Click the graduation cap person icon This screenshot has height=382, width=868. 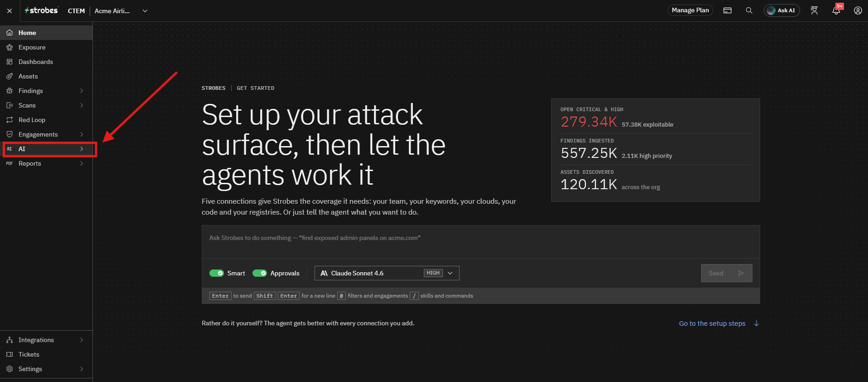coord(815,10)
